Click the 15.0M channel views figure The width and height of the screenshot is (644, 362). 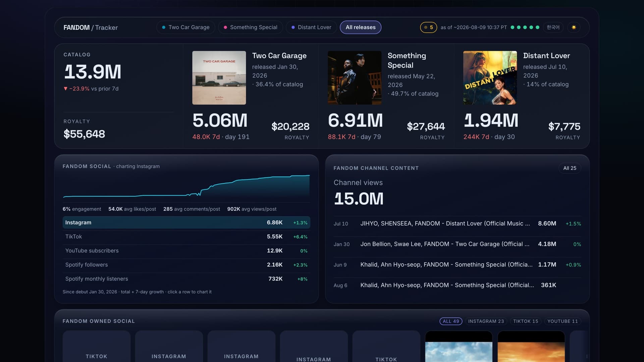[359, 199]
